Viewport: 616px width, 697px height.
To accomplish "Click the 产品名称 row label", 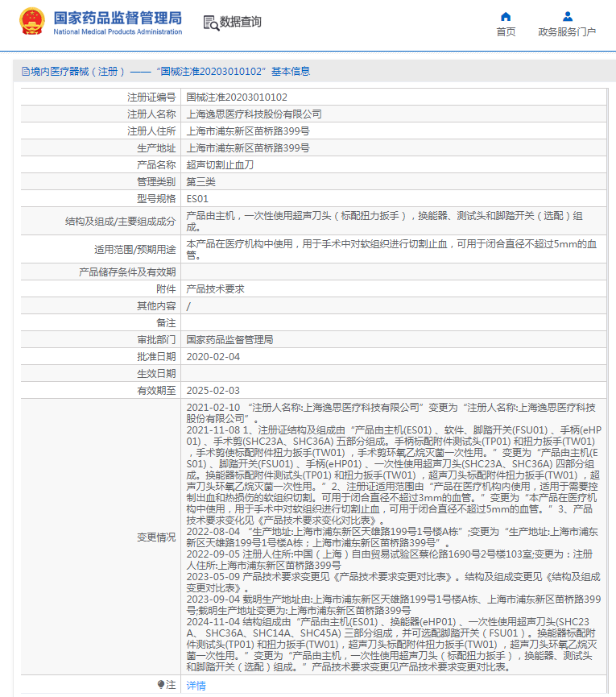I will [156, 165].
